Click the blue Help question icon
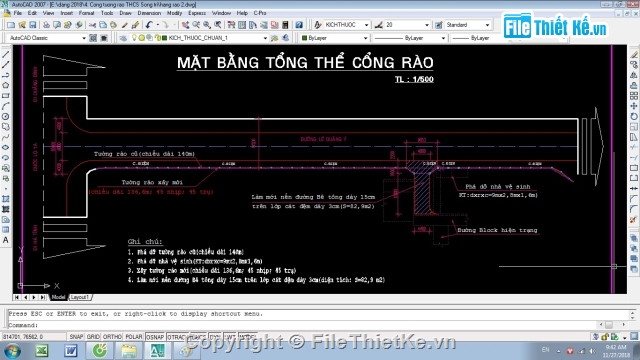This screenshot has width=640, height=360. point(299,25)
